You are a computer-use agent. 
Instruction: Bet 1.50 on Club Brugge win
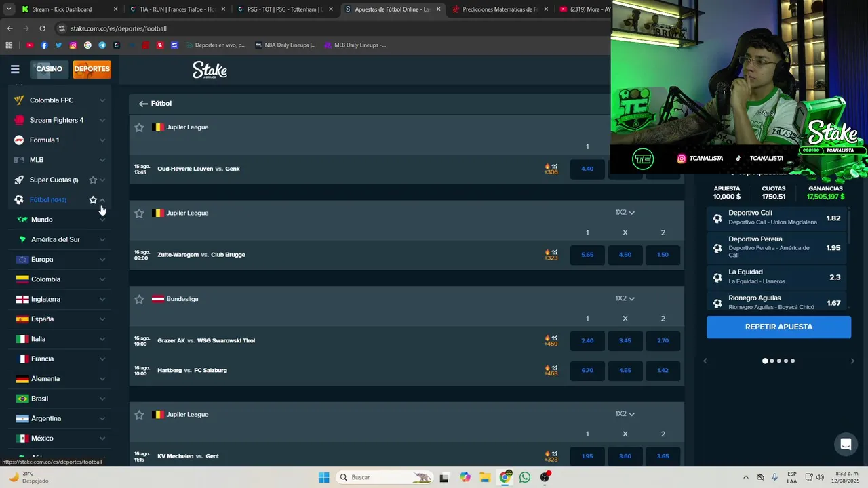point(663,255)
